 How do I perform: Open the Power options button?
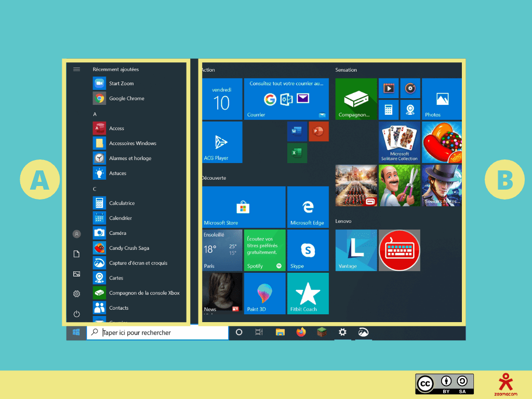coord(77,314)
